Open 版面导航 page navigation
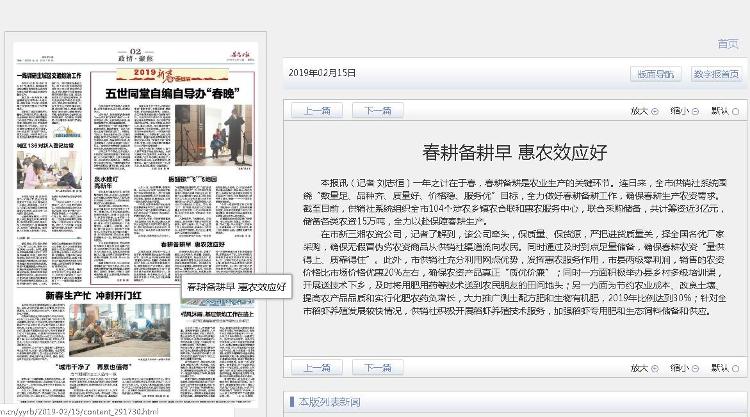The image size is (750, 417). [655, 73]
